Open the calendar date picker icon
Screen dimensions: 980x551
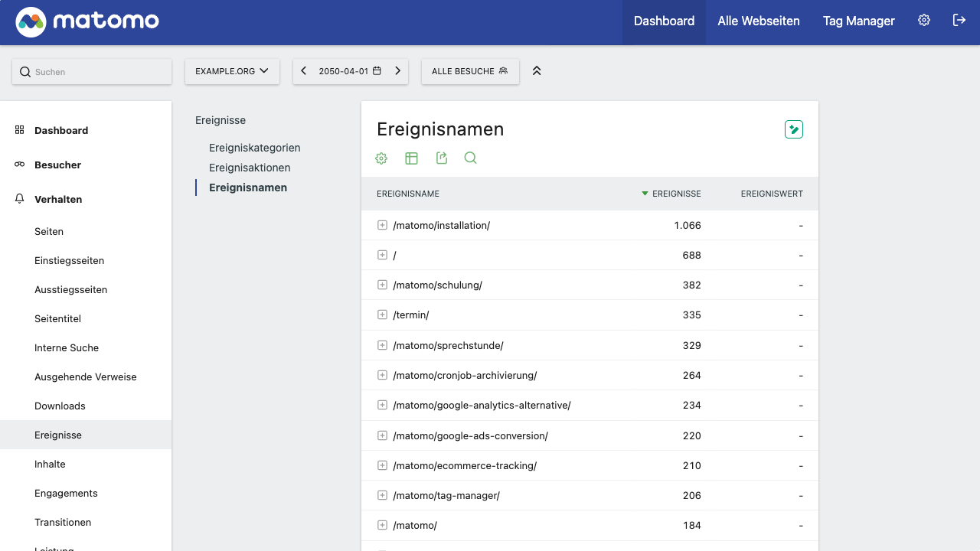click(377, 71)
